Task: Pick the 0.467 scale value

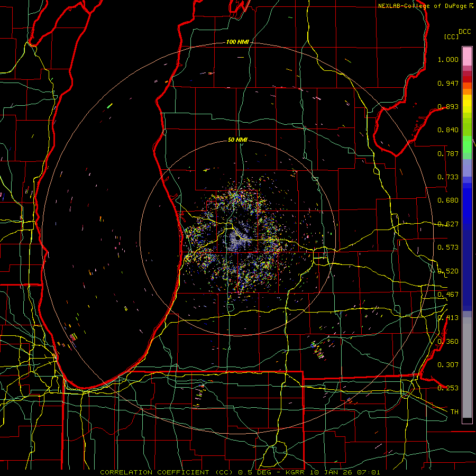Action: pyautogui.click(x=448, y=295)
